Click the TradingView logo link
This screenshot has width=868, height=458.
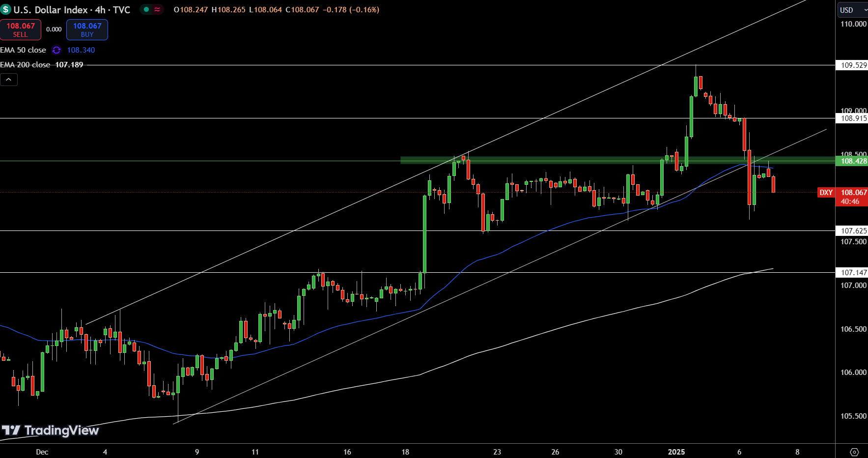[50, 430]
